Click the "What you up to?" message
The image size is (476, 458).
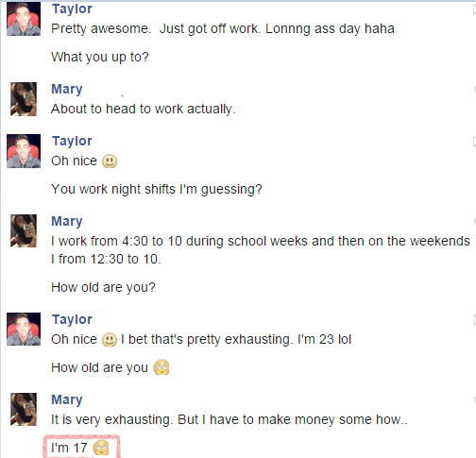click(100, 58)
